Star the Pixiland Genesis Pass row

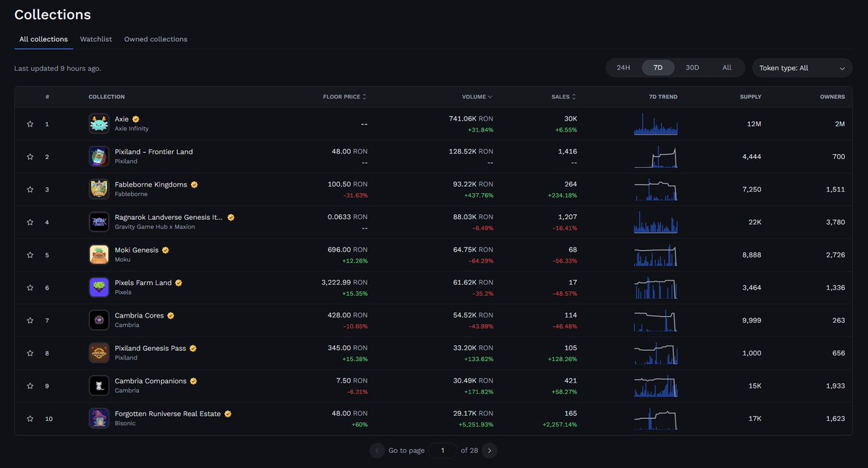tap(30, 353)
